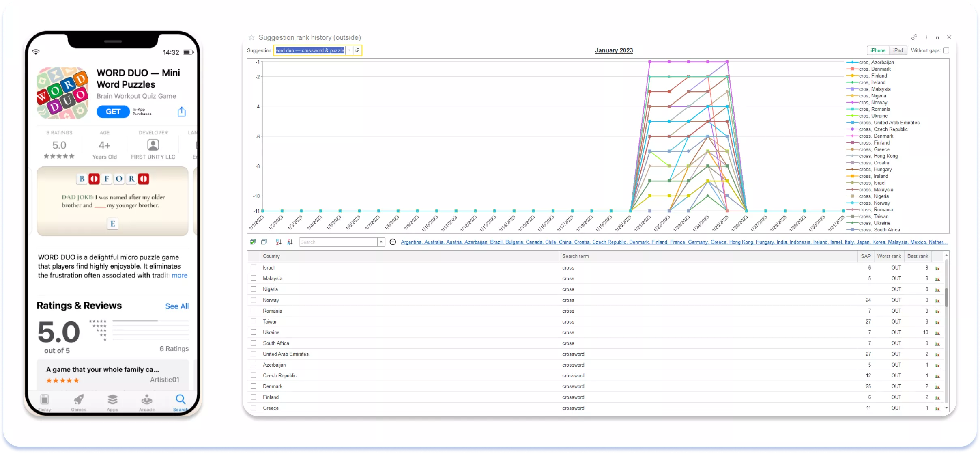The width and height of the screenshot is (980, 453).
Task: Click the January 2023 month title
Action: click(614, 50)
